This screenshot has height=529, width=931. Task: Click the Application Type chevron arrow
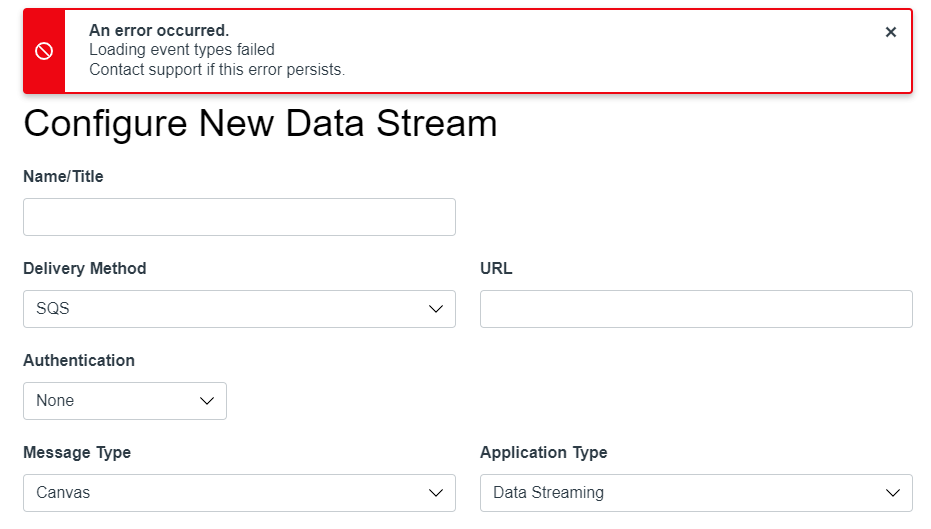tap(893, 493)
